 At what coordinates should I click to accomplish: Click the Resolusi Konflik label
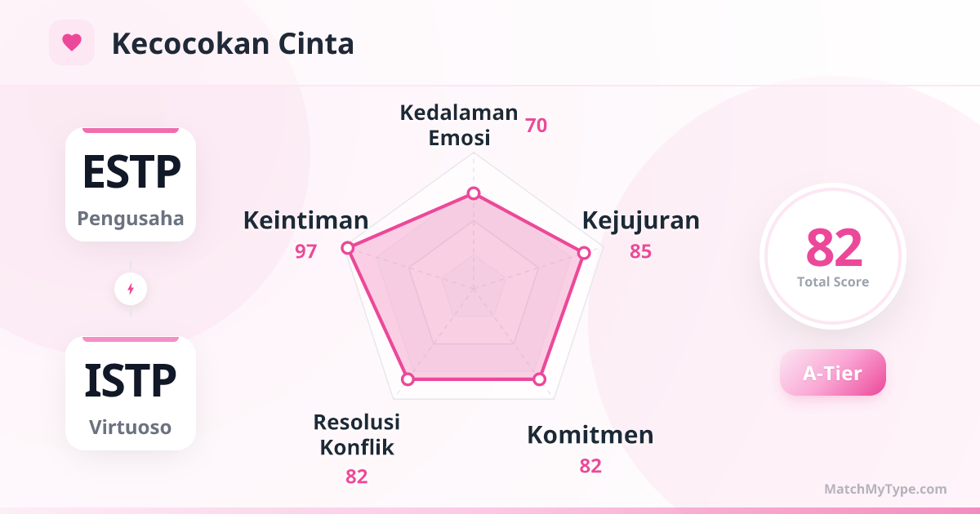pyautogui.click(x=357, y=434)
